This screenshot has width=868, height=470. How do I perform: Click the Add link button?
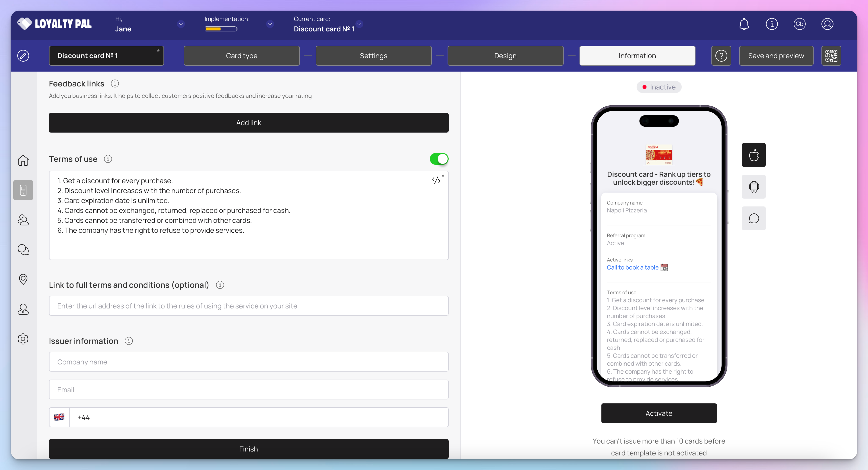tap(248, 123)
